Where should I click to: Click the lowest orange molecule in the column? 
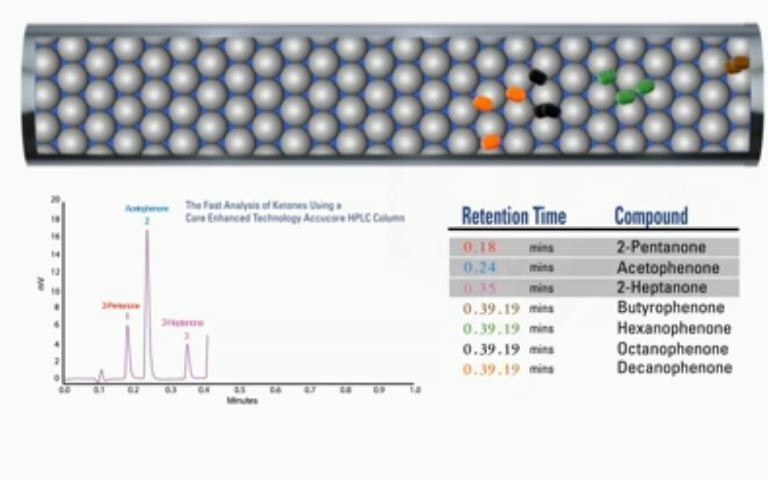(490, 142)
